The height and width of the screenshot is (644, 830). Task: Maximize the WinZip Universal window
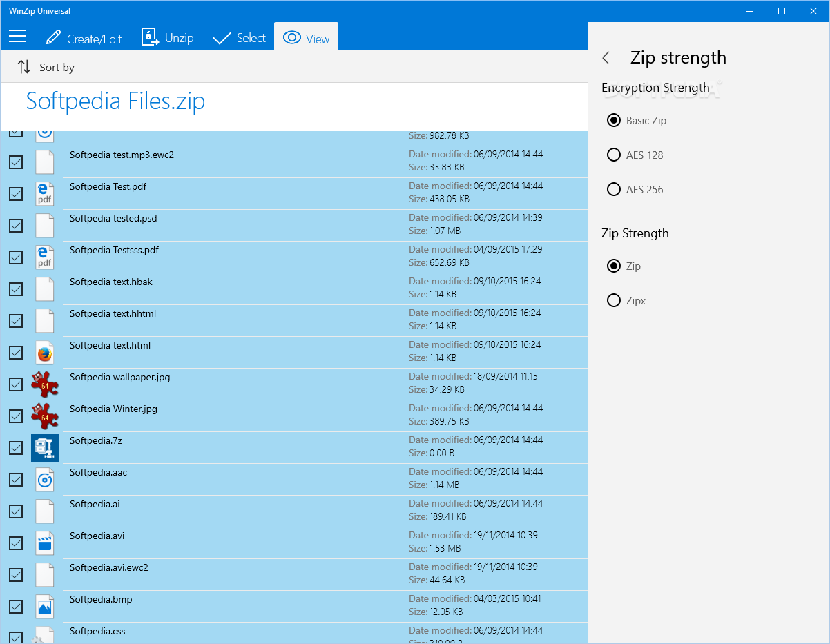782,10
